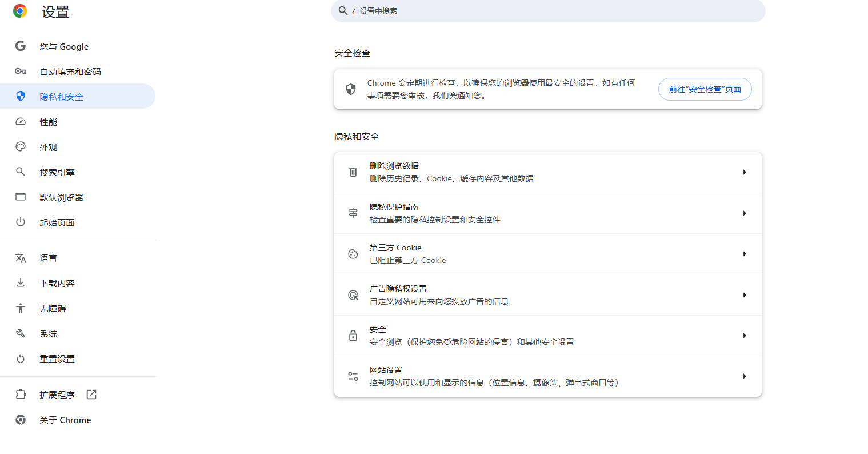The image size is (868, 454).
Task: Click the 设置 page title
Action: (55, 12)
